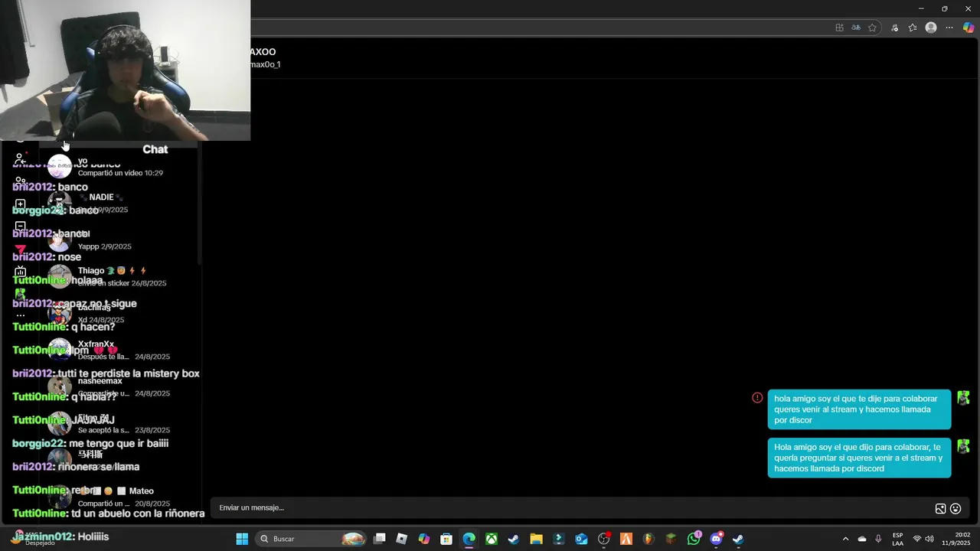Image resolution: width=980 pixels, height=551 pixels.
Task: Open Microsoft Edge from the taskbar
Action: [x=469, y=539]
